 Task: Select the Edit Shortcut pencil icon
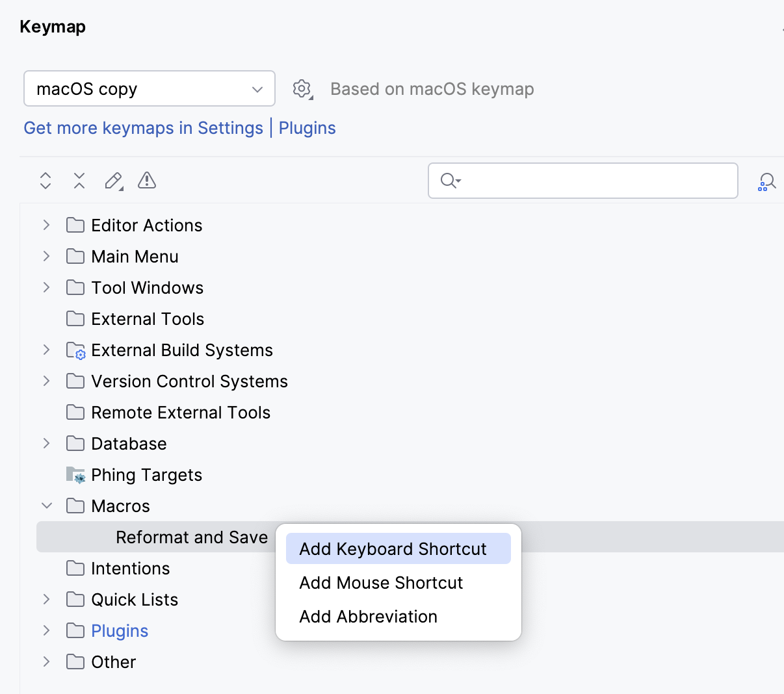point(112,181)
